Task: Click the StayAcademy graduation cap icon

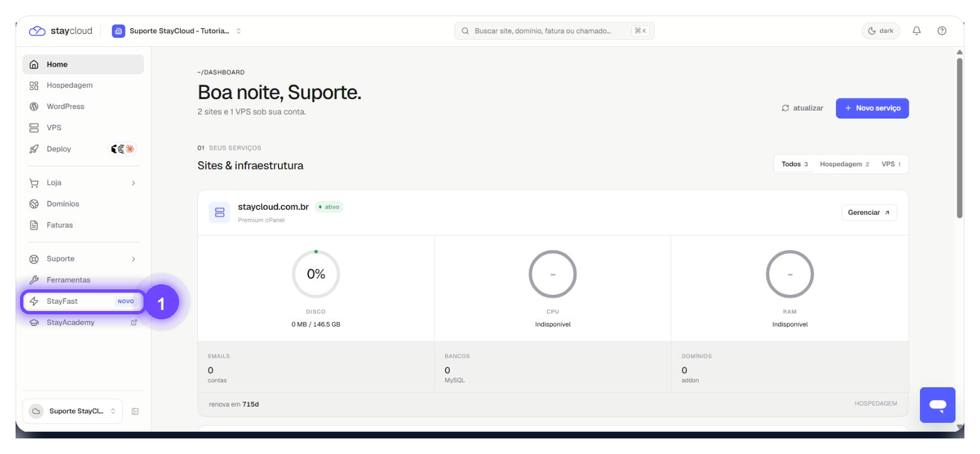Action: [x=34, y=323]
